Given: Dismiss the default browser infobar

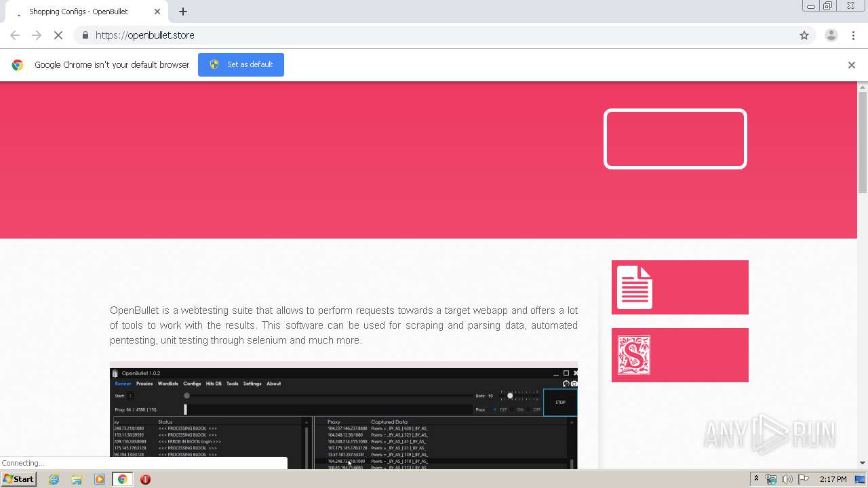Looking at the screenshot, I should 851,65.
